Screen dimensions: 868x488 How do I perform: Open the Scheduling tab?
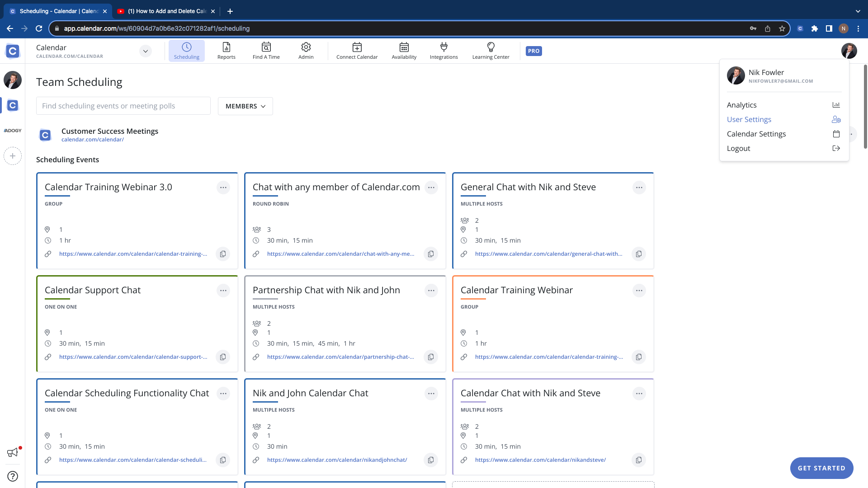pos(186,51)
